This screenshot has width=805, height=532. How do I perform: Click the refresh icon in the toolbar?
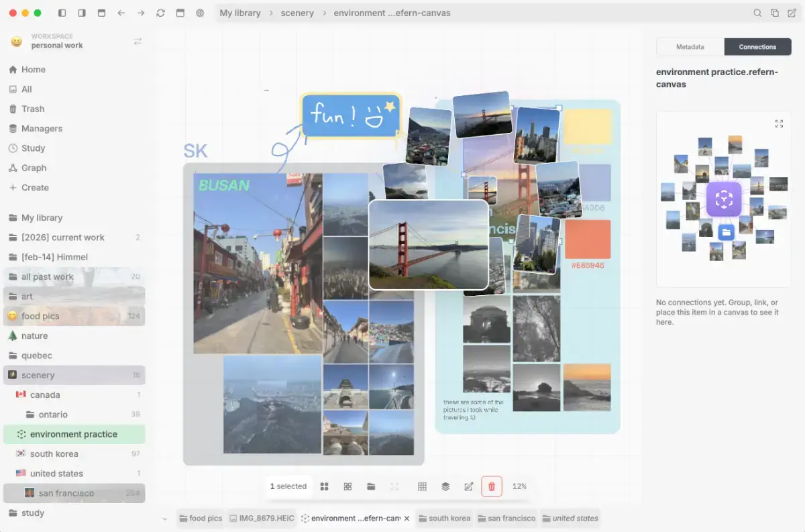pos(160,13)
